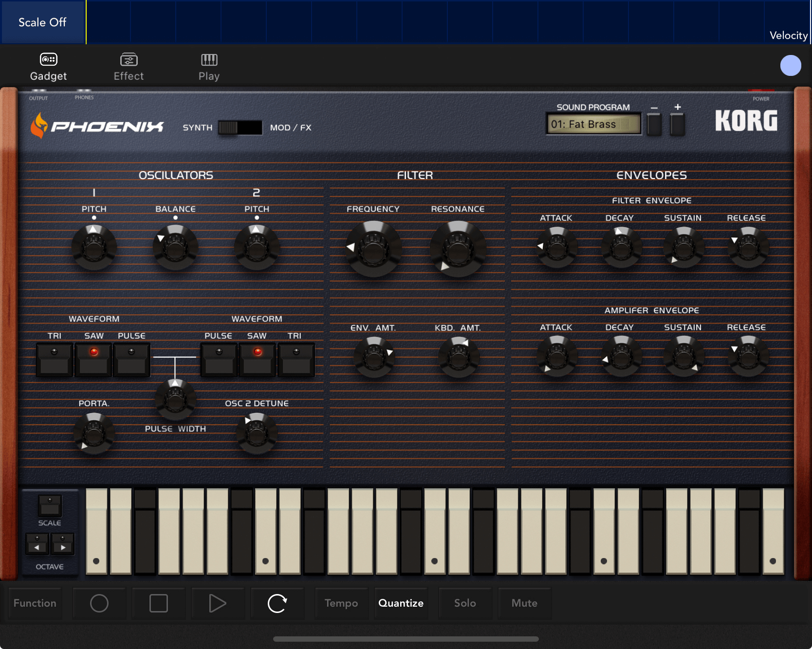Click the bottom home indicator bar
Image resolution: width=812 pixels, height=649 pixels.
point(406,639)
